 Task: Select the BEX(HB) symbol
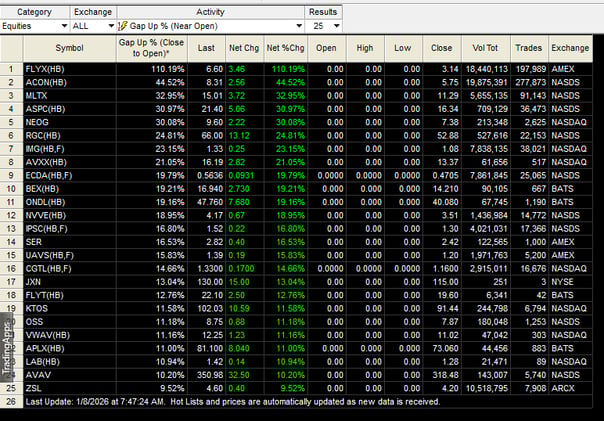(x=42, y=189)
